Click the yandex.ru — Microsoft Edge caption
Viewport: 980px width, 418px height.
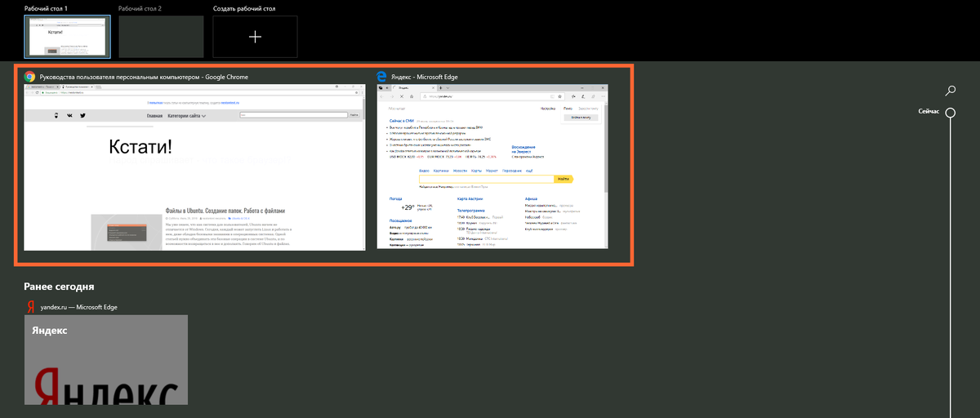[x=78, y=307]
